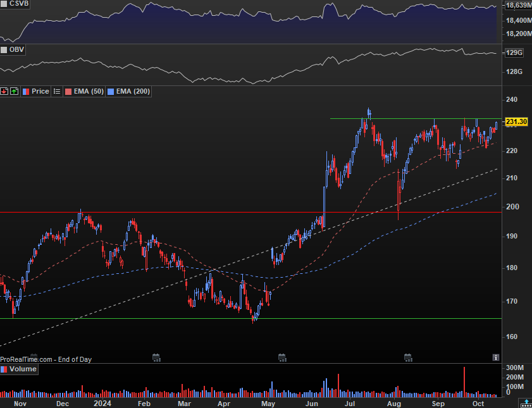
Task: Click the 18,200M value on CSVB scale
Action: click(x=519, y=34)
